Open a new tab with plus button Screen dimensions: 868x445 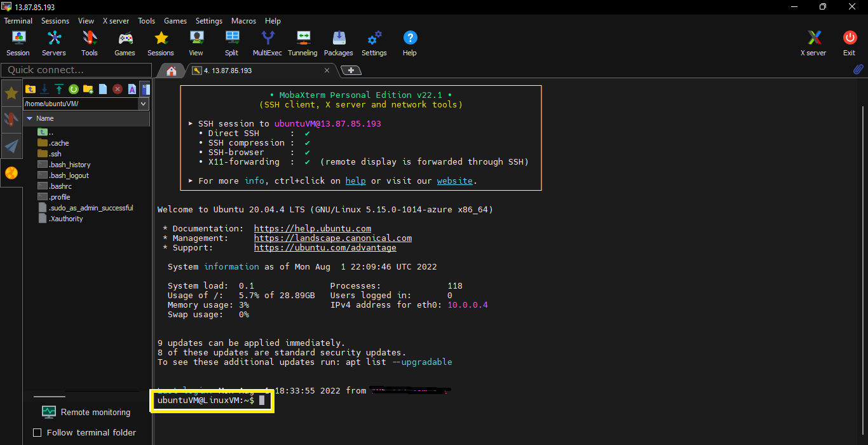pos(351,71)
